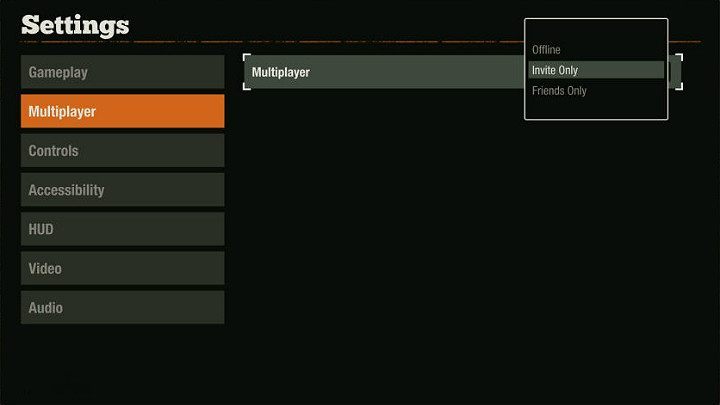Select the highlighted Multiplayer category in sidebar

click(122, 111)
